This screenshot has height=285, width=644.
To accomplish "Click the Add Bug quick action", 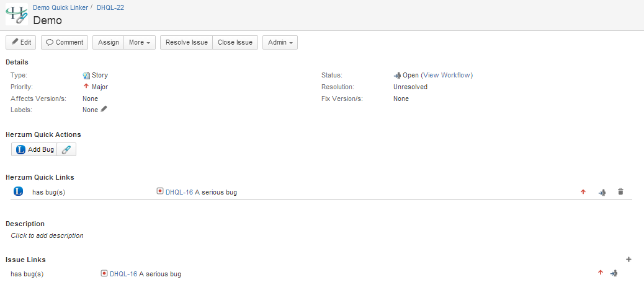I will tap(35, 149).
